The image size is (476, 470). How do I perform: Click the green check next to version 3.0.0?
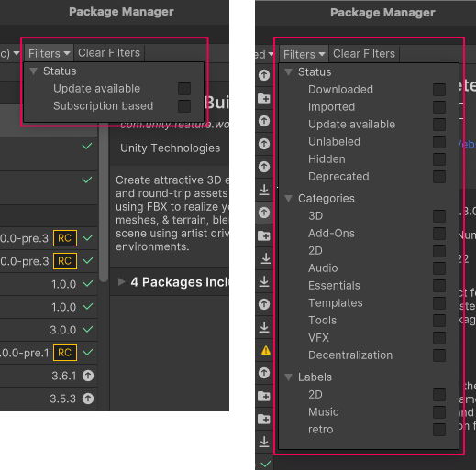click(x=88, y=329)
